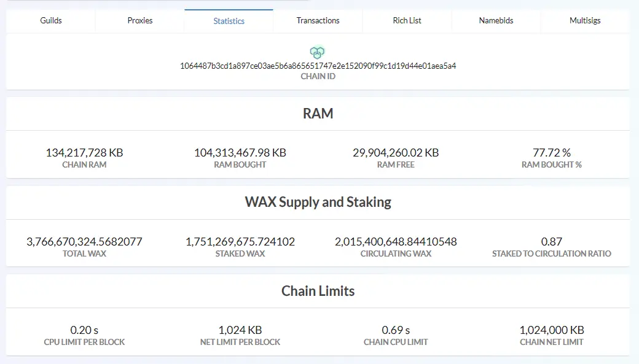Click the Circulating WAX value
This screenshot has height=364, width=639.
[396, 241]
